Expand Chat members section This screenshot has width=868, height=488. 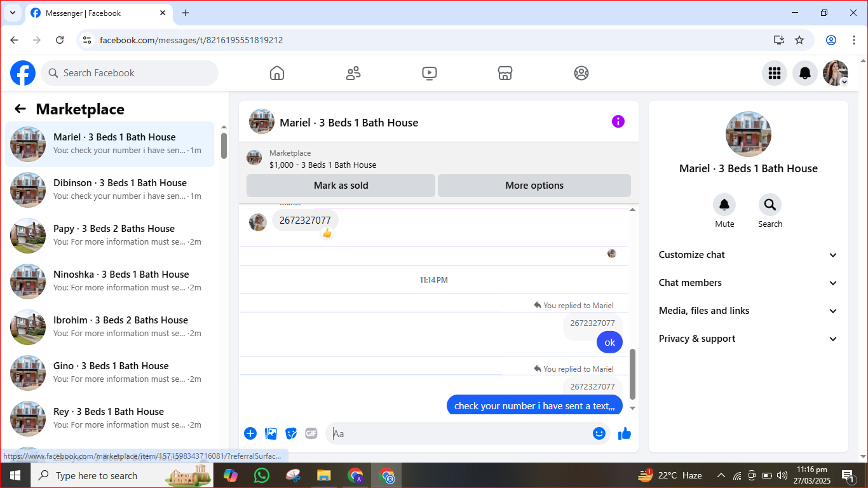pyautogui.click(x=749, y=283)
